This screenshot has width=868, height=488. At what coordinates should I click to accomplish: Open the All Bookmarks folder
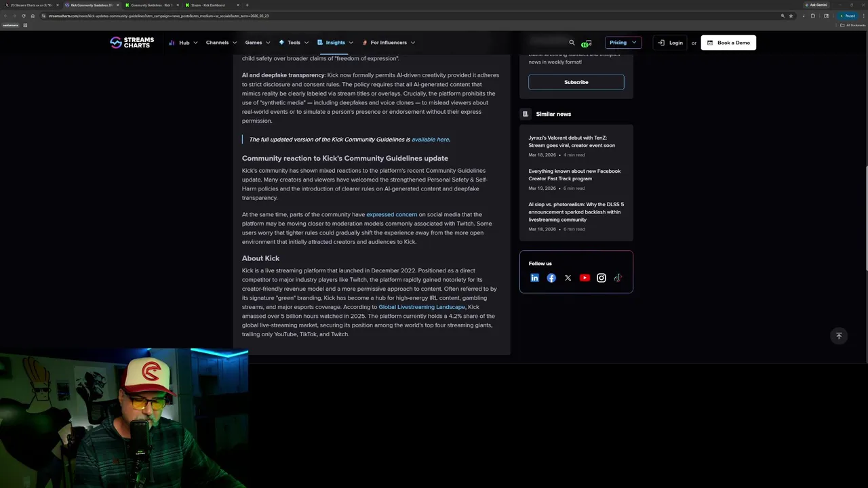[852, 25]
